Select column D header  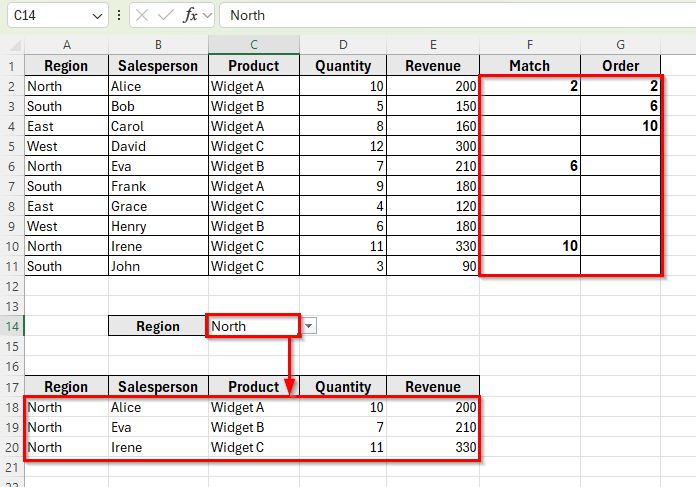[343, 45]
